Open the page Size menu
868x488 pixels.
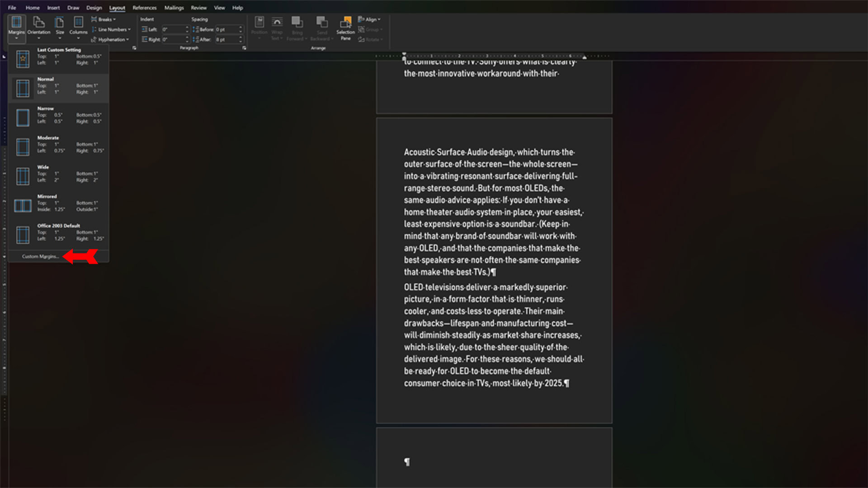click(x=60, y=26)
